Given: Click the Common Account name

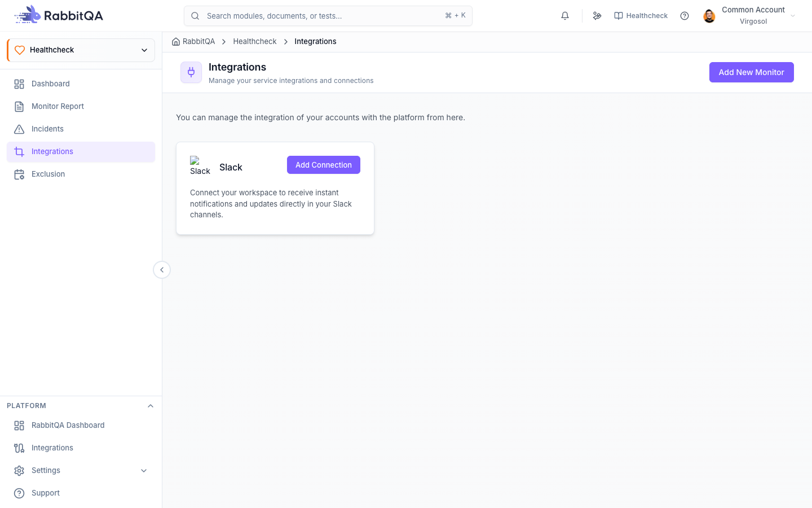Looking at the screenshot, I should (753, 10).
